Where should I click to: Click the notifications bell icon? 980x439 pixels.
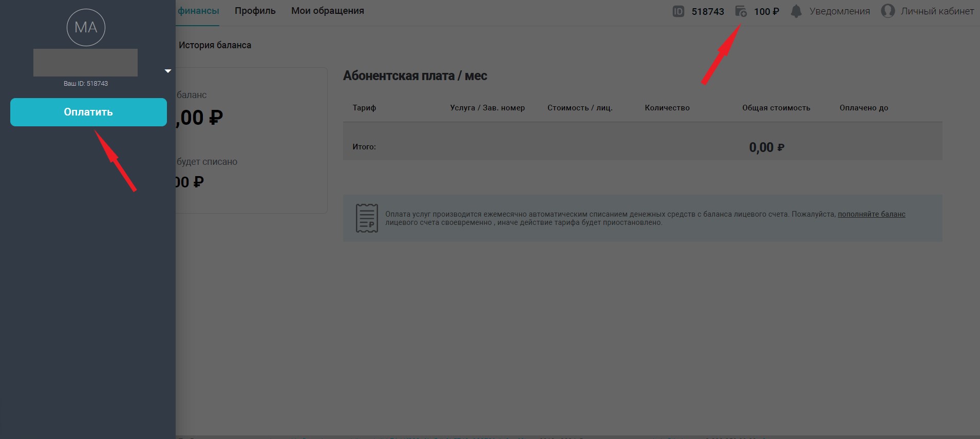click(x=796, y=11)
